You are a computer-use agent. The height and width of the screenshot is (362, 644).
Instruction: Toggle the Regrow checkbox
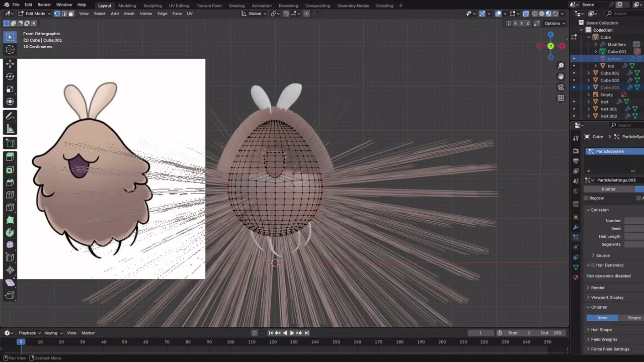pyautogui.click(x=587, y=198)
